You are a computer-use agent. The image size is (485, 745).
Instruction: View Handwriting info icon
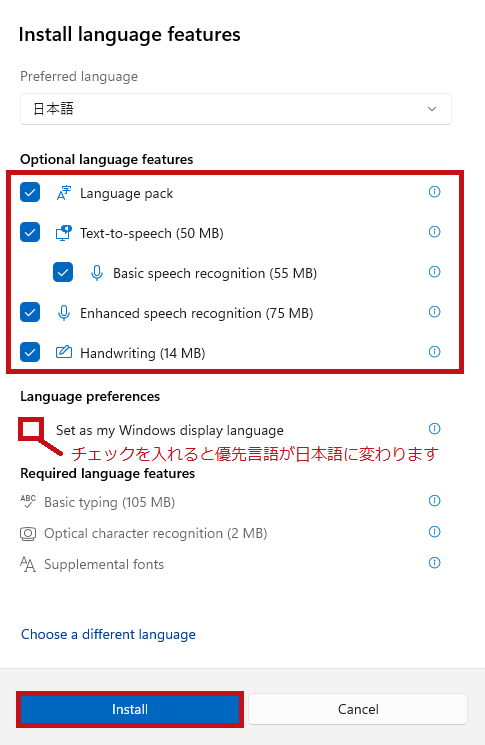434,352
